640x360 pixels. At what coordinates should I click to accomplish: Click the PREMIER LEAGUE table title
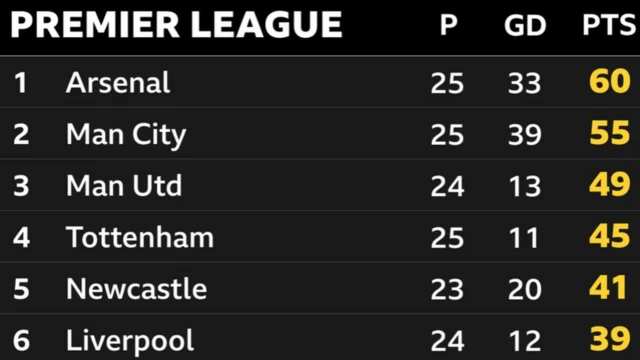[x=176, y=25]
